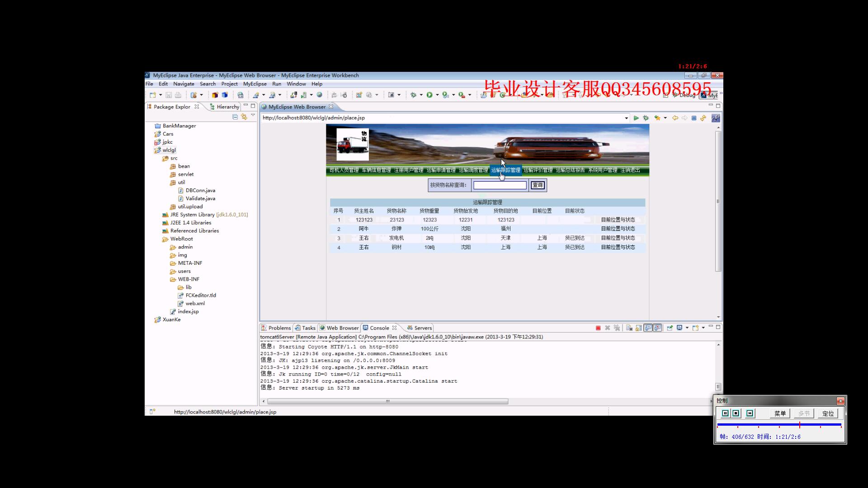868x488 pixels.
Task: Click 目前位置与状态 link for 炸弹 row
Action: [618, 229]
